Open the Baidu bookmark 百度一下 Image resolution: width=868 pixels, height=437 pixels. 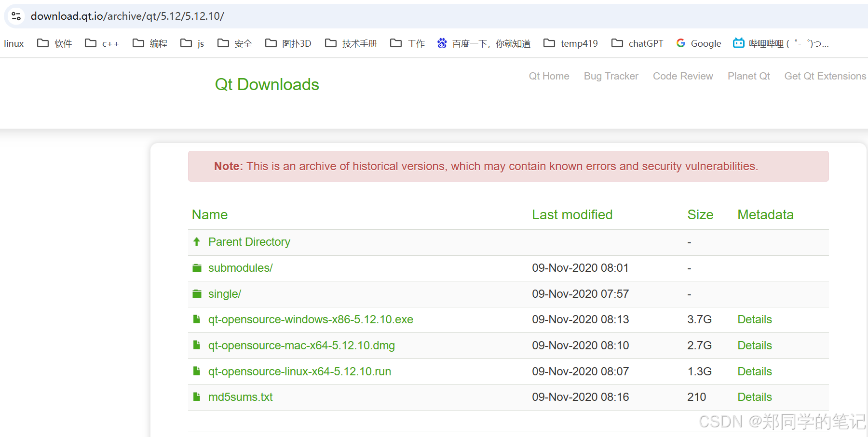click(484, 43)
